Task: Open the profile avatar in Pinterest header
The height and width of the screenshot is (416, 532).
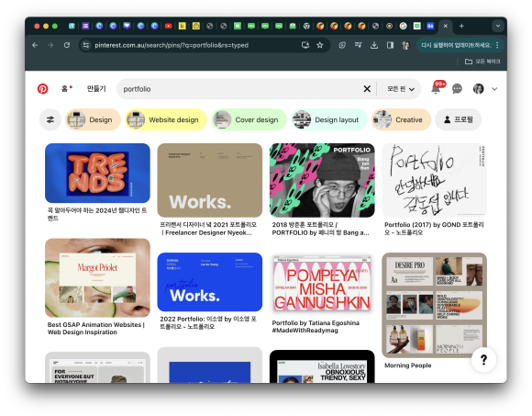Action: (479, 89)
